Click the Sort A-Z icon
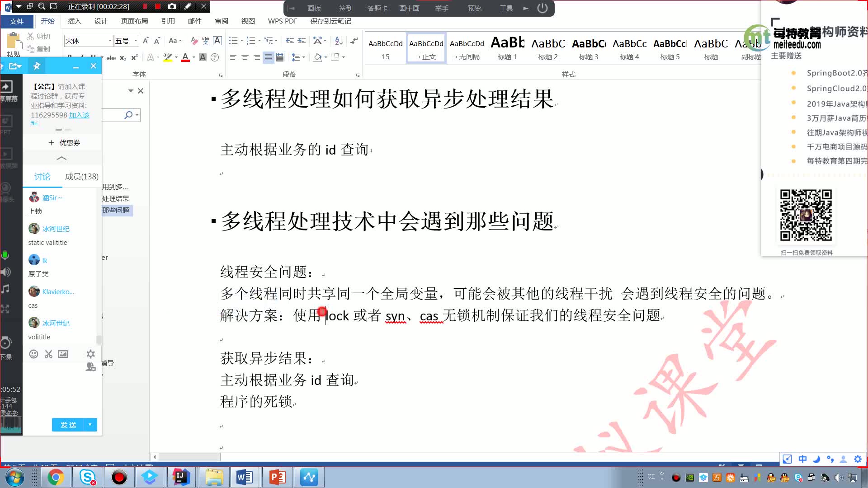Viewport: 868px width, 488px height. pyautogui.click(x=339, y=41)
